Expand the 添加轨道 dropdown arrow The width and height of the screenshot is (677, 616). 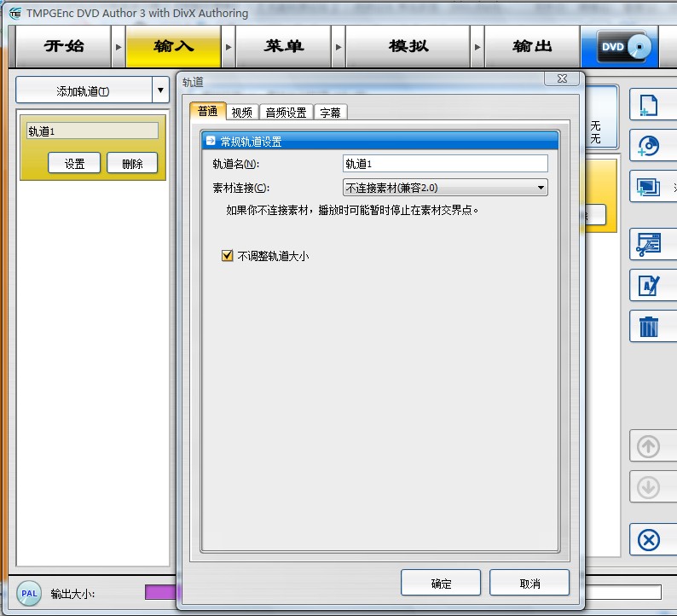pyautogui.click(x=160, y=90)
